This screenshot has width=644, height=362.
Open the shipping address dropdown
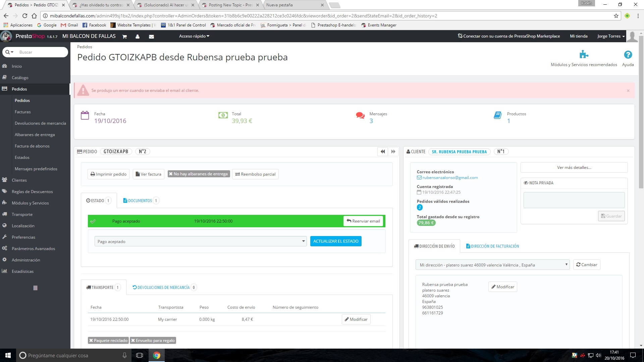pyautogui.click(x=492, y=265)
